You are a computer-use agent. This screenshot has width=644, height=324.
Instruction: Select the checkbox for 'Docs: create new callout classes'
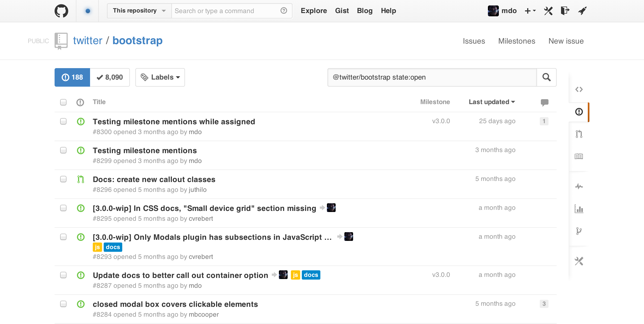pos(63,179)
